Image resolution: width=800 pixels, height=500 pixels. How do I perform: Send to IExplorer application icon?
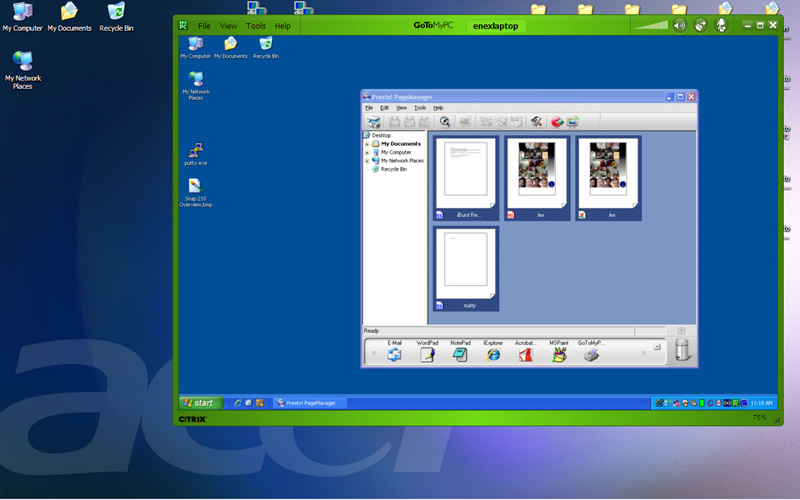(493, 354)
